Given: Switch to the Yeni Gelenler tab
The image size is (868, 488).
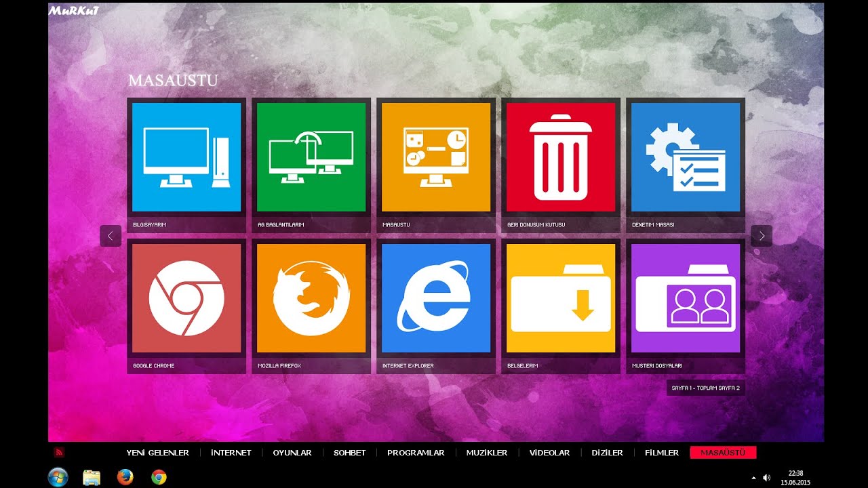Looking at the screenshot, I should tap(157, 453).
